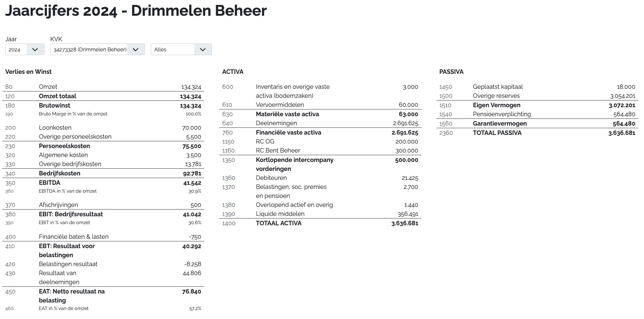Click the ACTIVA section heading
The image size is (644, 319).
point(233,72)
